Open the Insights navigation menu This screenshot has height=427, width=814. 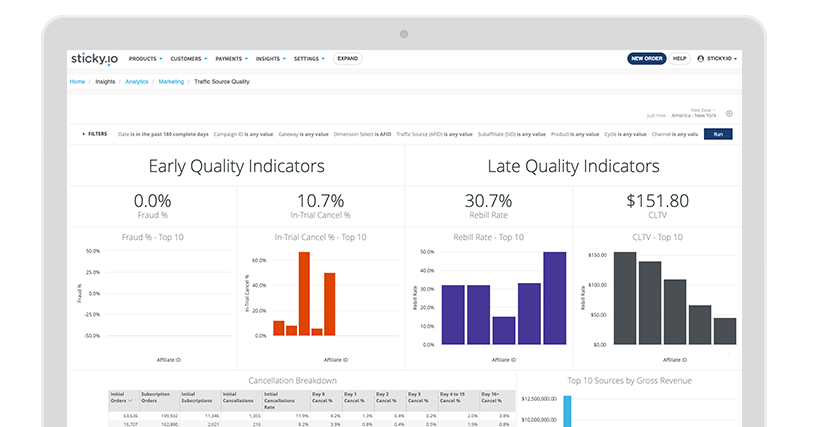click(270, 59)
